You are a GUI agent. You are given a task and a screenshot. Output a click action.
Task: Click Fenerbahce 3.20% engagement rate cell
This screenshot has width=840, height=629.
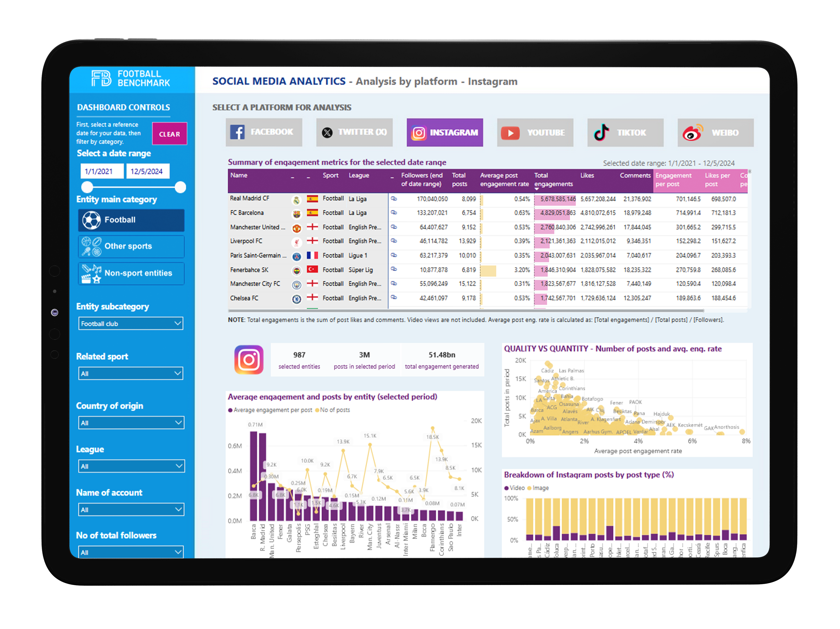[522, 270]
